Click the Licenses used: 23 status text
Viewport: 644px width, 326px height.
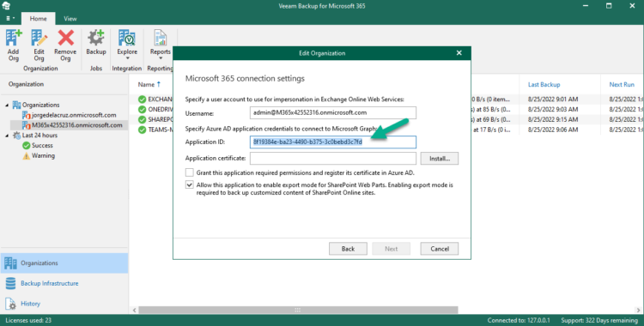[x=28, y=320]
